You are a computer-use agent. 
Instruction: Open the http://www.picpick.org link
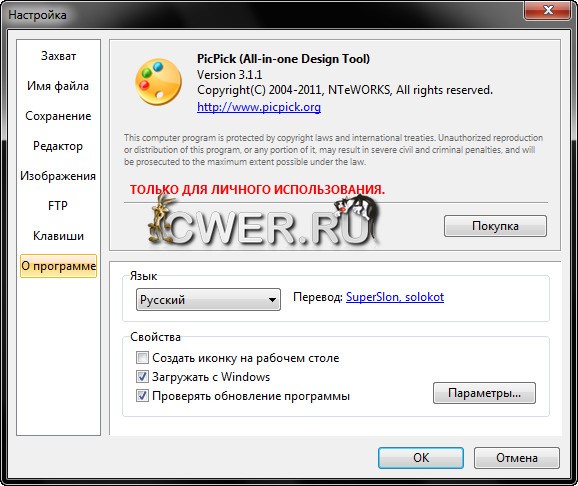click(259, 107)
